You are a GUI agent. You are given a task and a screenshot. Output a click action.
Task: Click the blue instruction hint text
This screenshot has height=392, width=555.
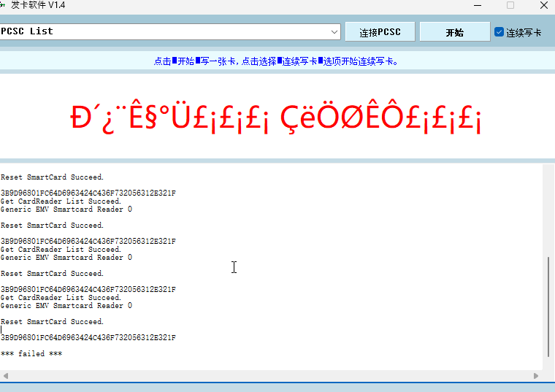coord(276,61)
